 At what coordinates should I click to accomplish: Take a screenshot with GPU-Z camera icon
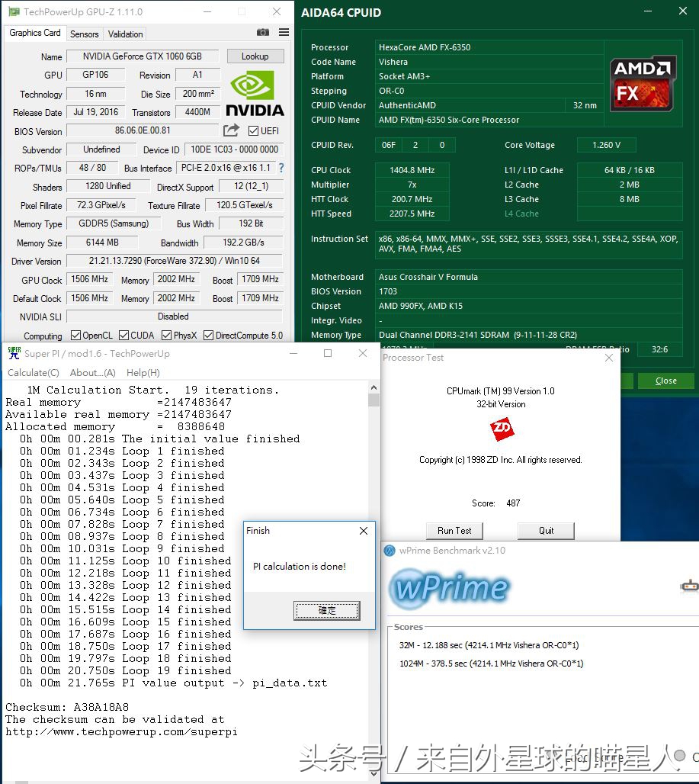pyautogui.click(x=263, y=33)
